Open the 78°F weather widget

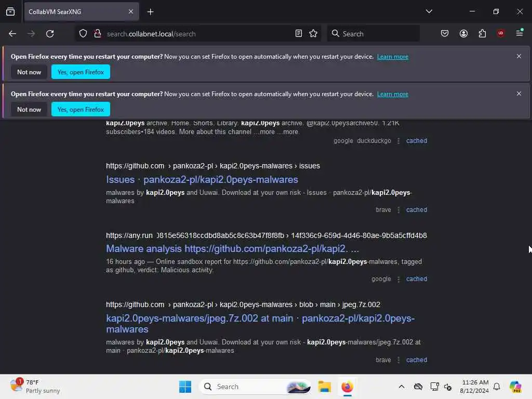(35, 387)
